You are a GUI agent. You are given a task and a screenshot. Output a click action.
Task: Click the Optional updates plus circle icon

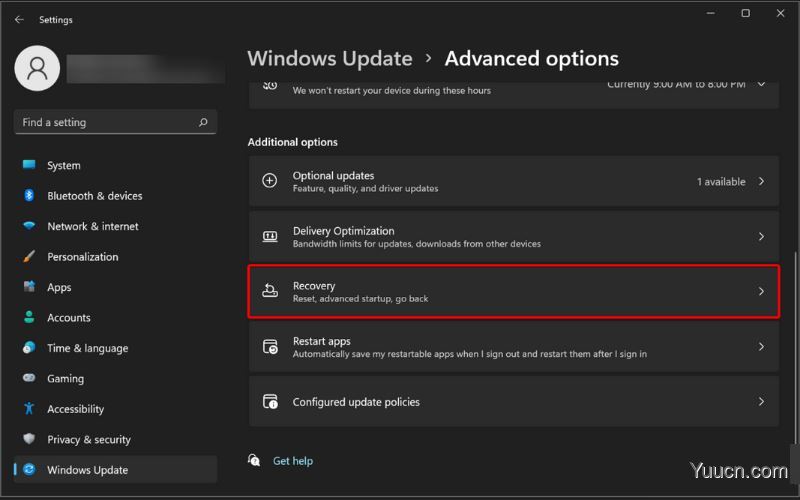point(270,181)
